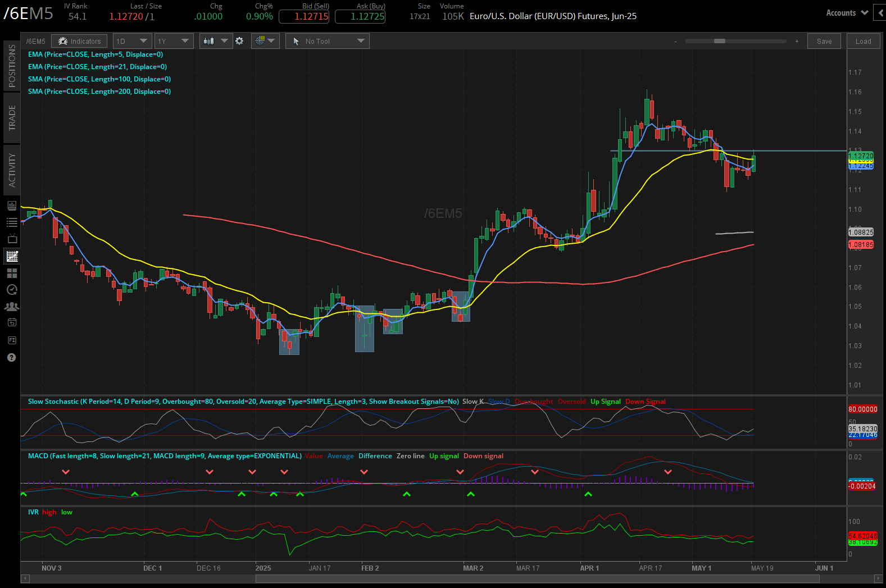Image resolution: width=886 pixels, height=588 pixels.
Task: Click the Load chart button
Action: click(x=863, y=41)
